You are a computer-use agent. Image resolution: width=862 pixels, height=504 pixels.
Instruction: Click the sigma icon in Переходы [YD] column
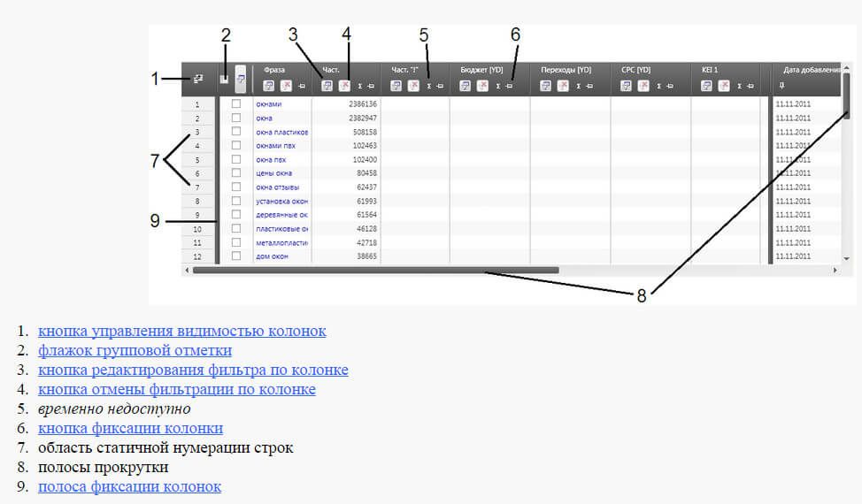pyautogui.click(x=578, y=86)
